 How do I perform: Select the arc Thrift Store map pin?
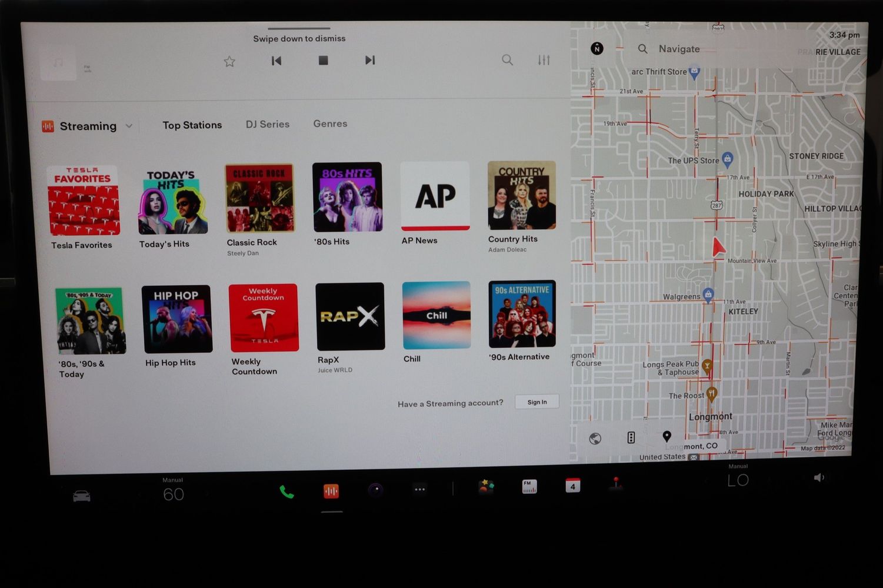tap(694, 72)
